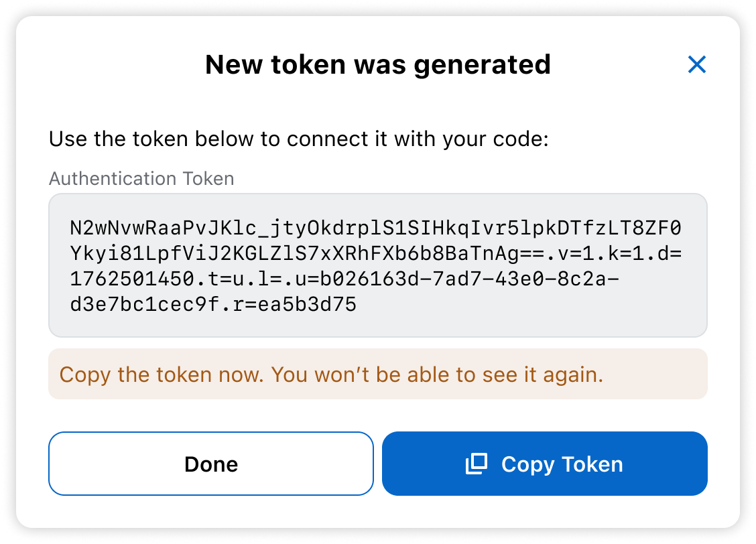Click the white Done button outline

[x=211, y=463]
